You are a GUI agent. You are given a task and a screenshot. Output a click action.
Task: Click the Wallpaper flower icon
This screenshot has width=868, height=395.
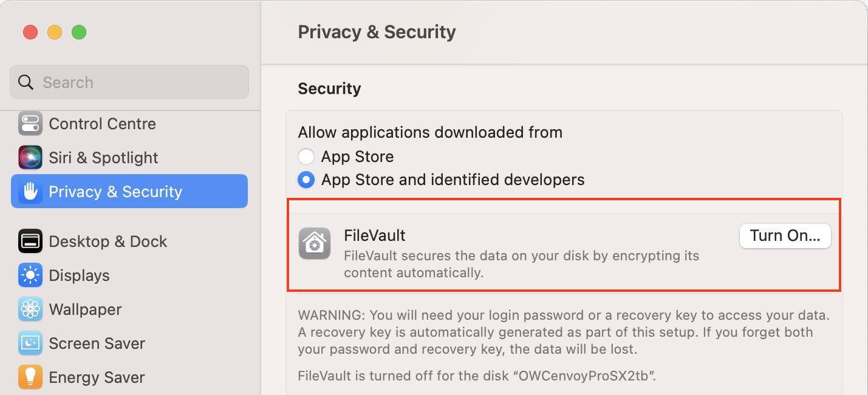click(30, 309)
